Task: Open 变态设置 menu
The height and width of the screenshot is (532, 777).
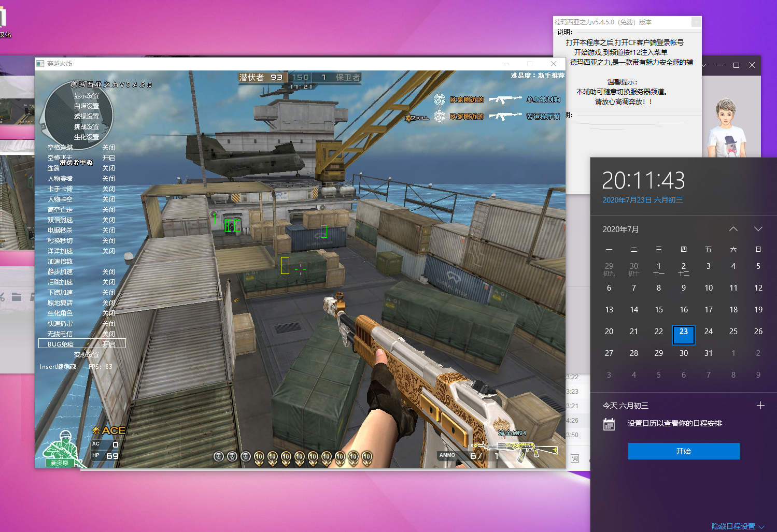Action: click(86, 355)
